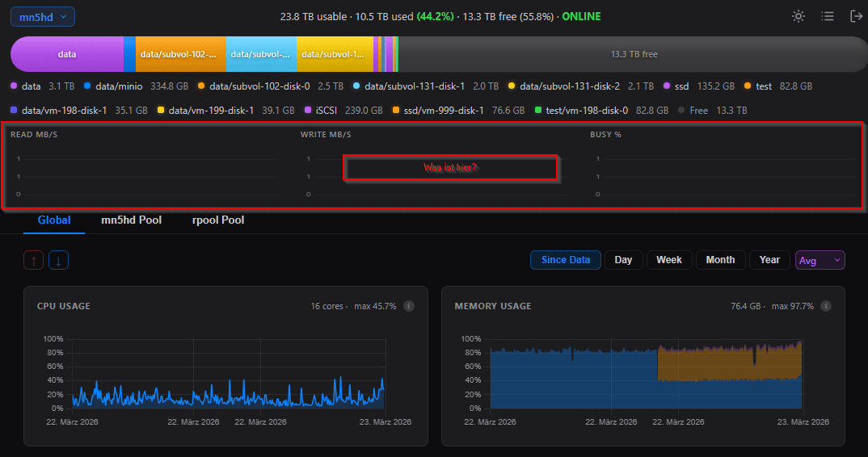This screenshot has height=457, width=868.
Task: Click the memory usage area chart
Action: point(646,374)
